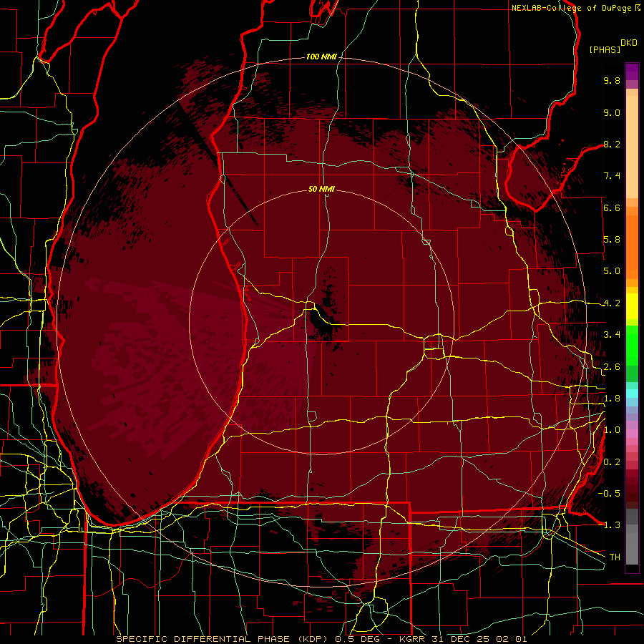Click the 9.0 scale value
Viewport: 644px width, 644px height.
coord(612,112)
